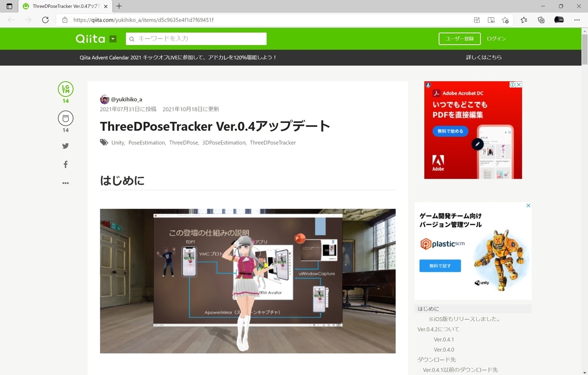Screen dimensions: 588x375
Task: Open the browser profile icon
Action: (x=559, y=20)
